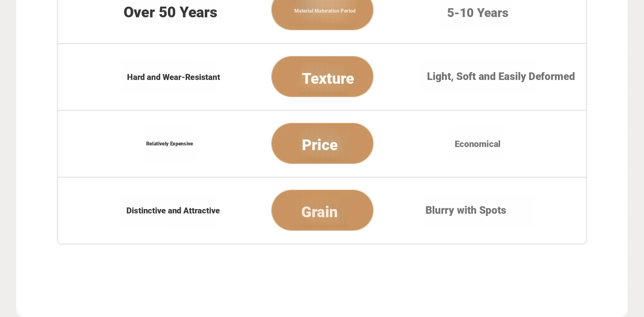Click blank white area beneath the comparison table
644x317 pixels.
322,277
